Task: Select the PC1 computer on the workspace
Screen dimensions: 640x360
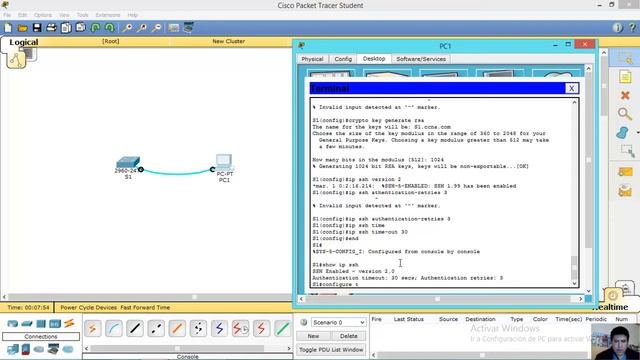Action: click(x=224, y=162)
